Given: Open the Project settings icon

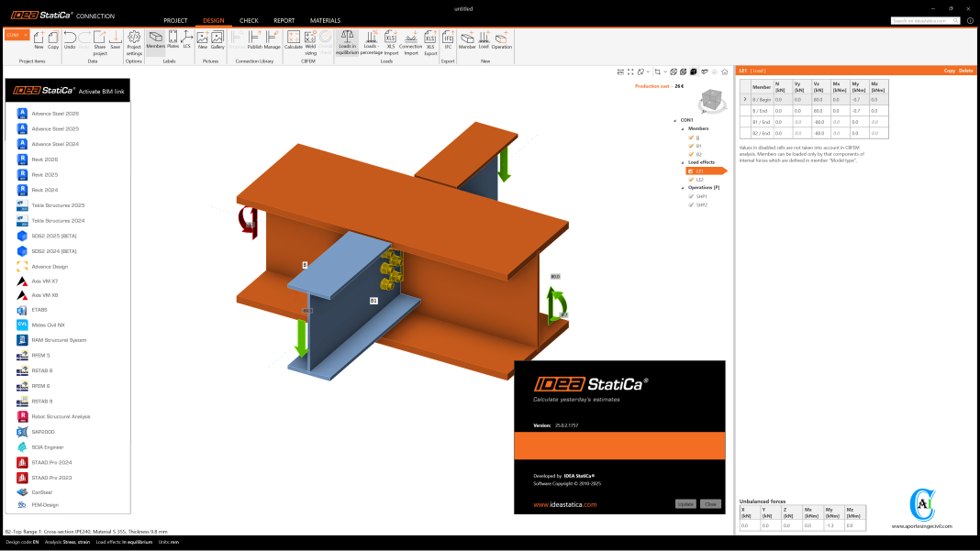Looking at the screenshot, I should tap(134, 39).
